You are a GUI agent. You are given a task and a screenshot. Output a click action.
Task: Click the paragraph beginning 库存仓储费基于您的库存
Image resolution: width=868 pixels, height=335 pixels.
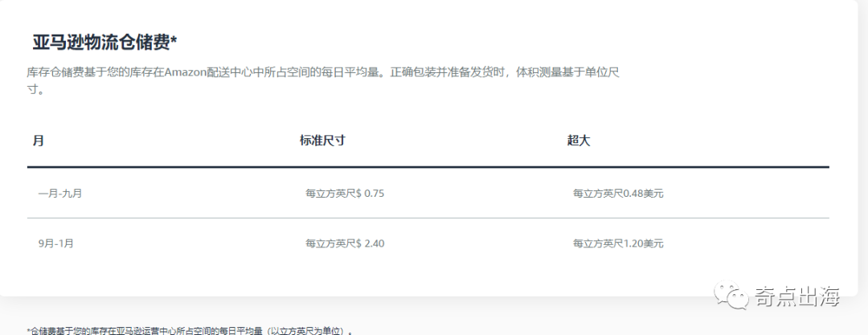coord(323,81)
